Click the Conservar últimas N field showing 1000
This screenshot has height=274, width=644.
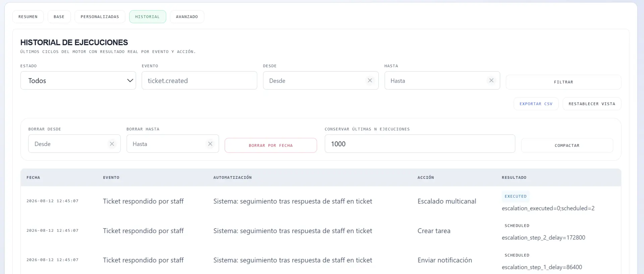tap(420, 144)
